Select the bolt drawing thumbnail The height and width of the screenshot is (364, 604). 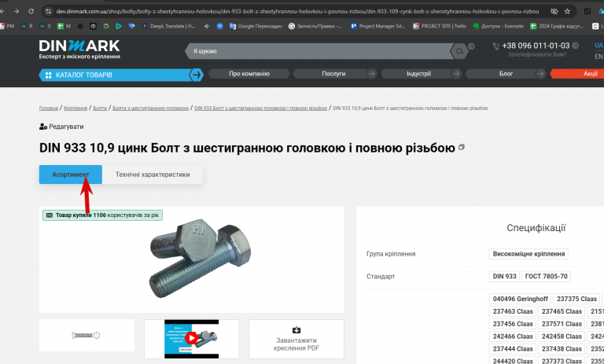pos(87,335)
